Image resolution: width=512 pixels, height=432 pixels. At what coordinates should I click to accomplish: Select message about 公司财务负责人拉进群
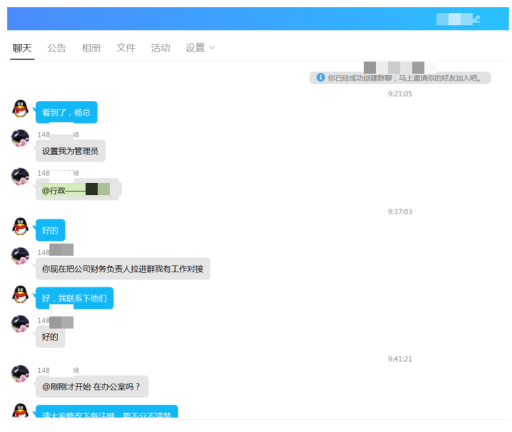point(123,269)
